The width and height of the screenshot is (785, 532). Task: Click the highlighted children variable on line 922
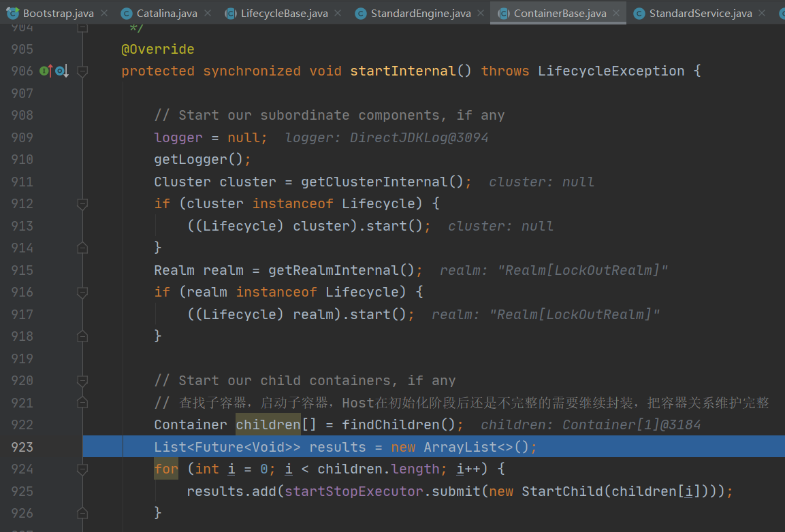tap(268, 425)
